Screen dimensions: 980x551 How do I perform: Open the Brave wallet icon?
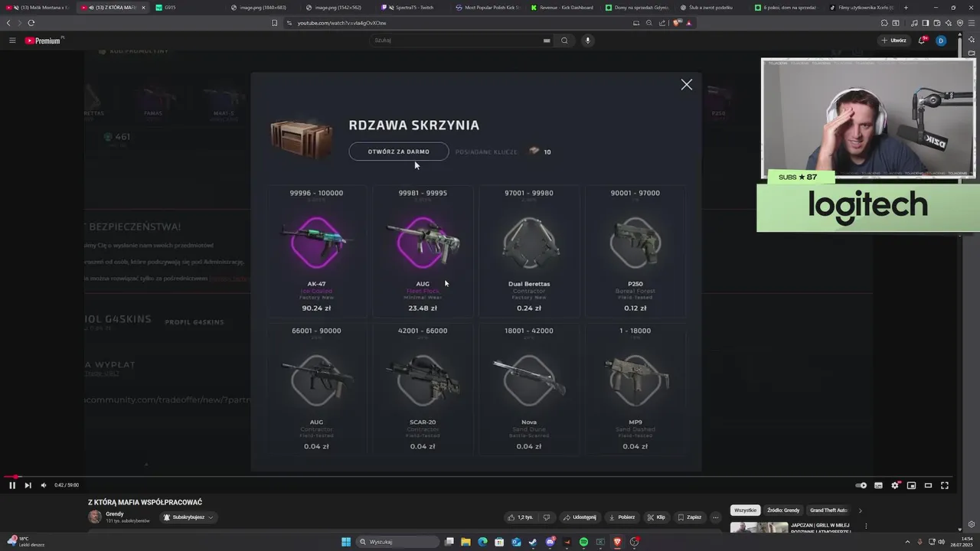pyautogui.click(x=936, y=23)
